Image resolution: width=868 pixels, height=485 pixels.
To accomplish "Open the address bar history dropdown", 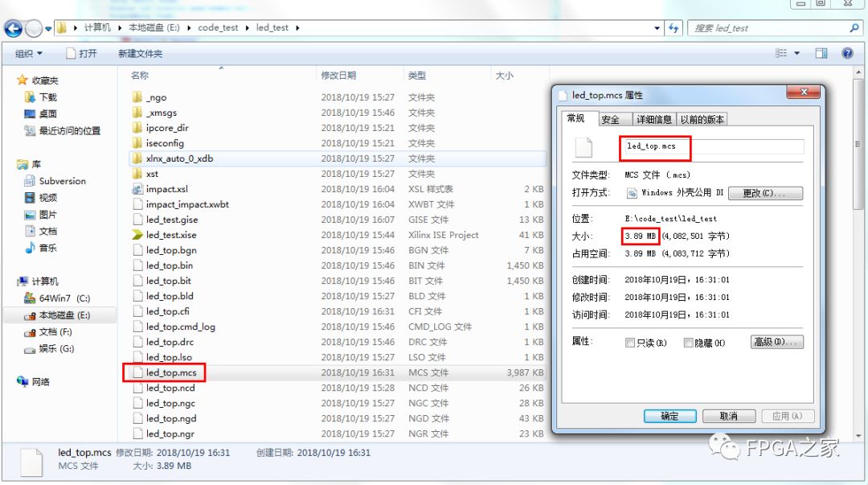I will (657, 27).
